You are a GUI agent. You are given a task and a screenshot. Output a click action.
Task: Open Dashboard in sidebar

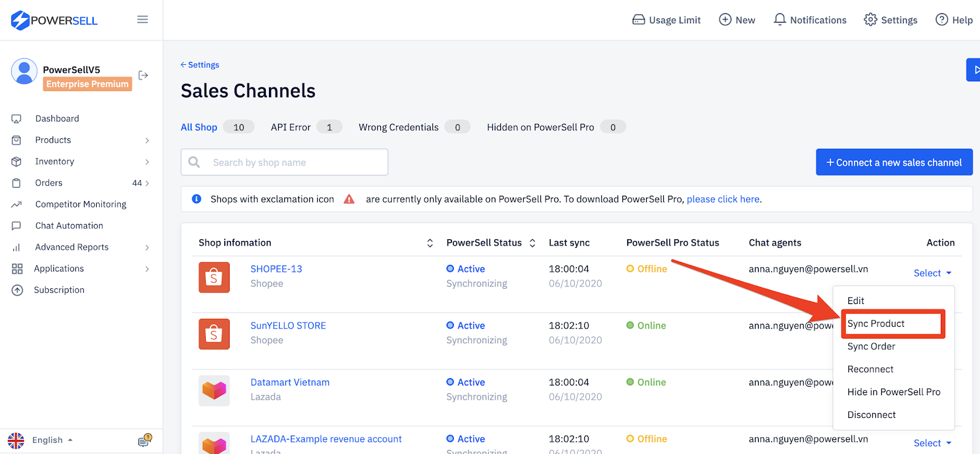coord(57,119)
